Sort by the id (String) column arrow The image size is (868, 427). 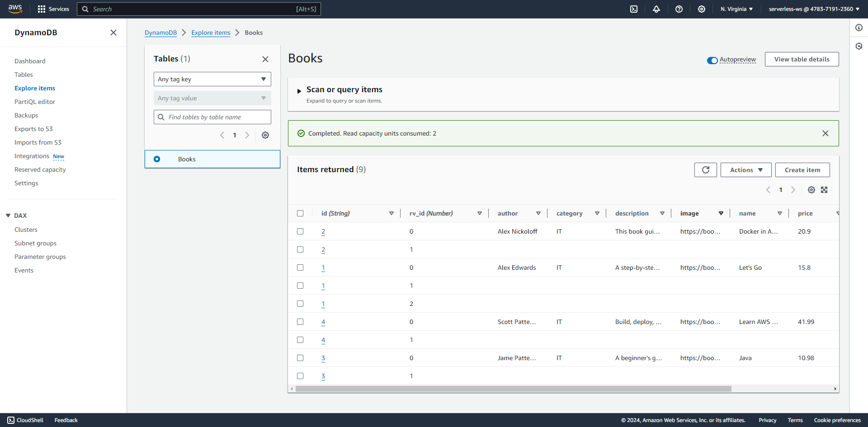(x=392, y=213)
